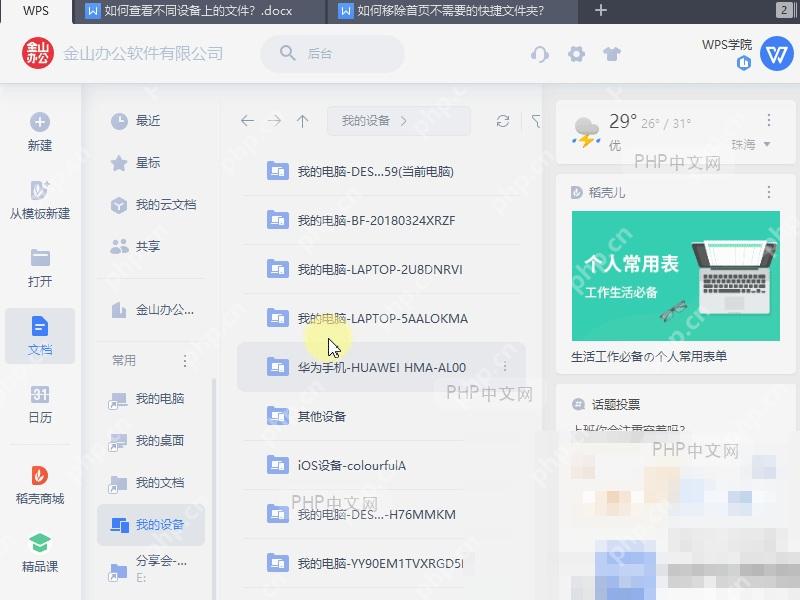The image size is (800, 600).
Task: Click the 打开 folder icon
Action: pos(40,258)
